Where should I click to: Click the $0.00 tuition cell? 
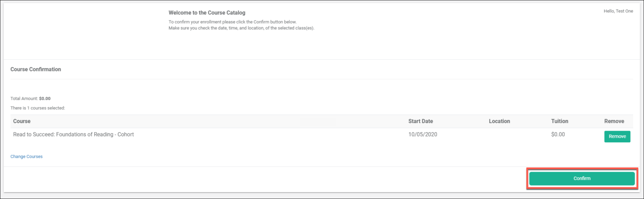558,135
